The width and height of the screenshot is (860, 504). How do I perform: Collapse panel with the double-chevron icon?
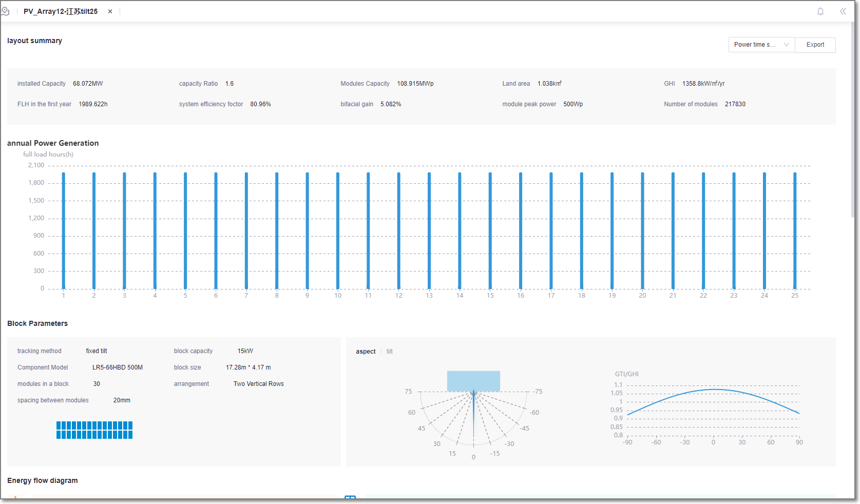pos(843,11)
